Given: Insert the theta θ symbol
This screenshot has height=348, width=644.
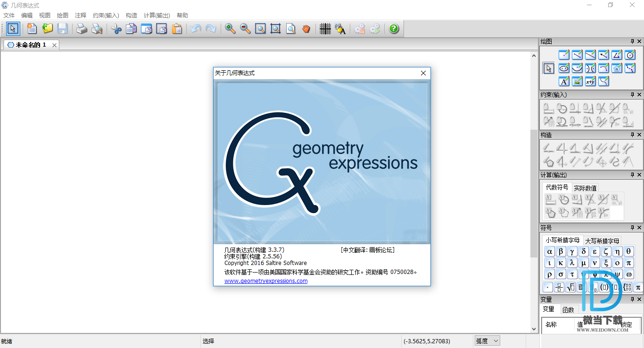Looking at the screenshot, I should pyautogui.click(x=629, y=251).
